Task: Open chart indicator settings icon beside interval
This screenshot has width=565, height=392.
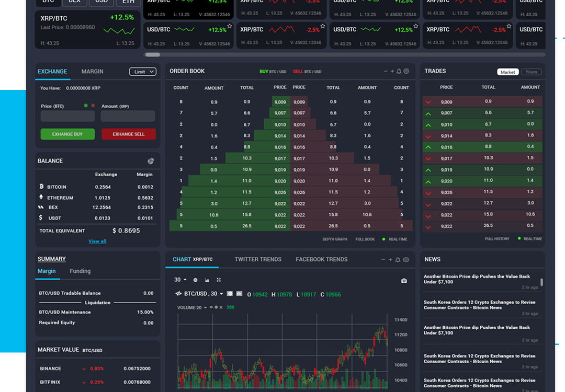Action: click(x=195, y=280)
